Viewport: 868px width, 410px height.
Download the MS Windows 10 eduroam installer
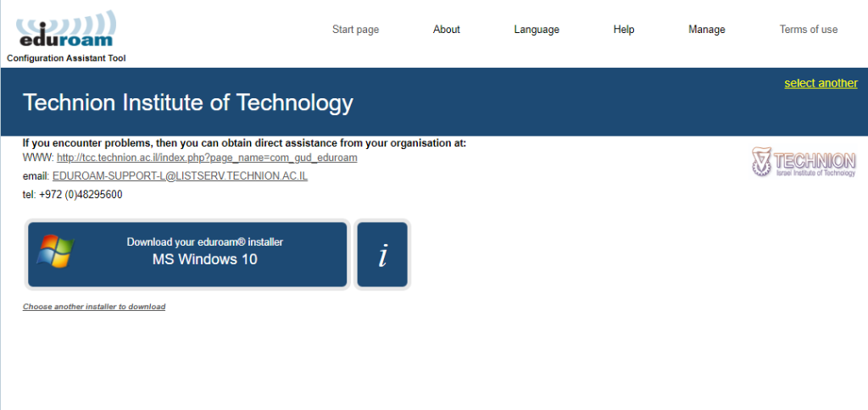[x=187, y=254]
